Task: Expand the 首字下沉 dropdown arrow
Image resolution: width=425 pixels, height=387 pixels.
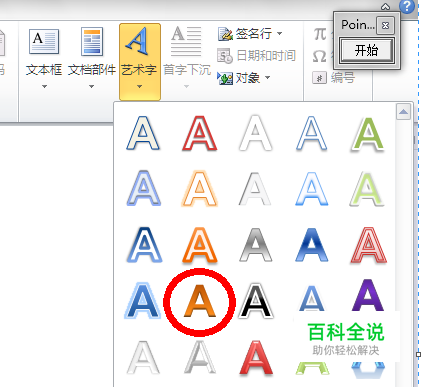Action: (x=187, y=86)
